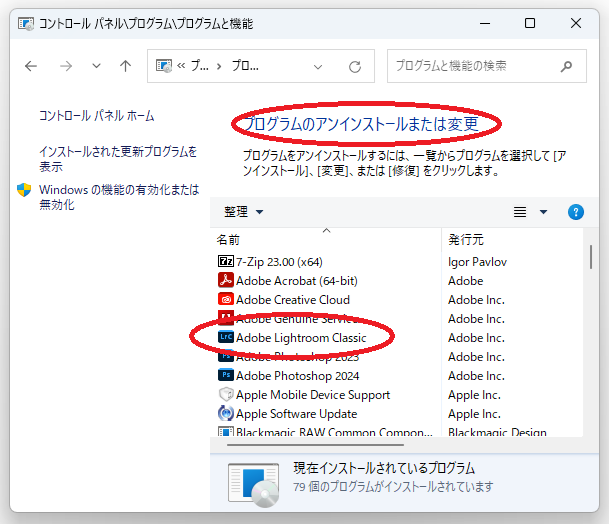Open コントロール パネル ホーム link

[97, 116]
